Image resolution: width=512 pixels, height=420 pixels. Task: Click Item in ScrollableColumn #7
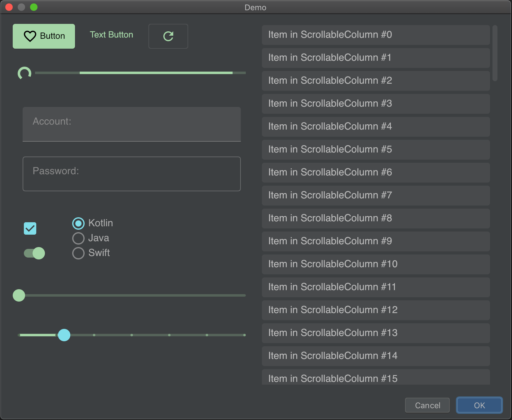coord(376,195)
